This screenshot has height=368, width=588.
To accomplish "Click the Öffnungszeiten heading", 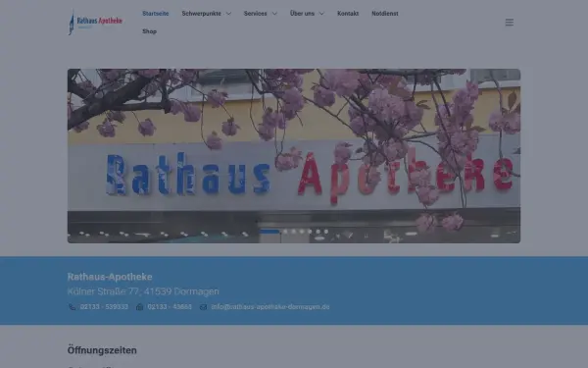I will point(102,350).
